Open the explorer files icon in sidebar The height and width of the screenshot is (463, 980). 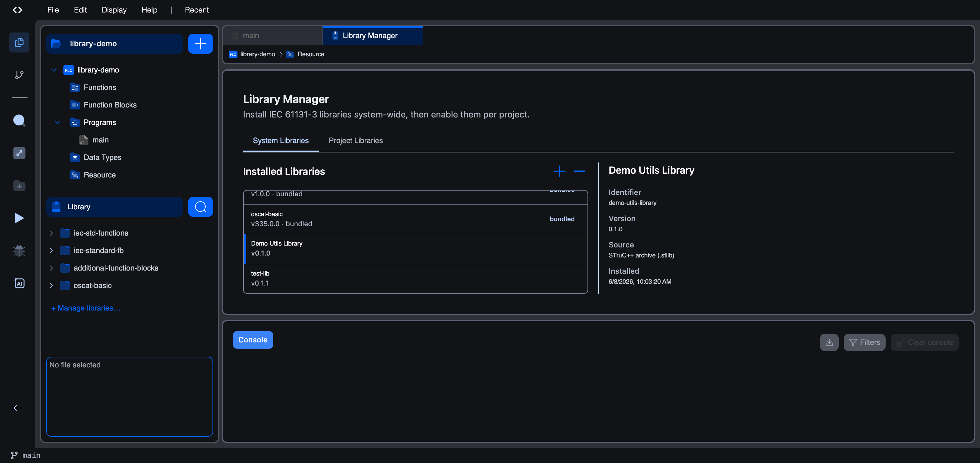click(x=19, y=42)
